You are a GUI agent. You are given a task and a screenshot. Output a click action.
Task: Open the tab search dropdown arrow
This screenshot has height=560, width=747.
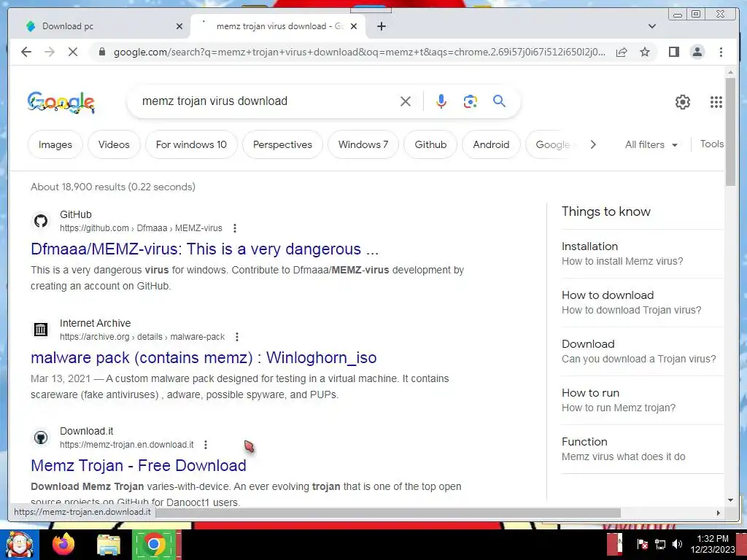click(x=652, y=26)
